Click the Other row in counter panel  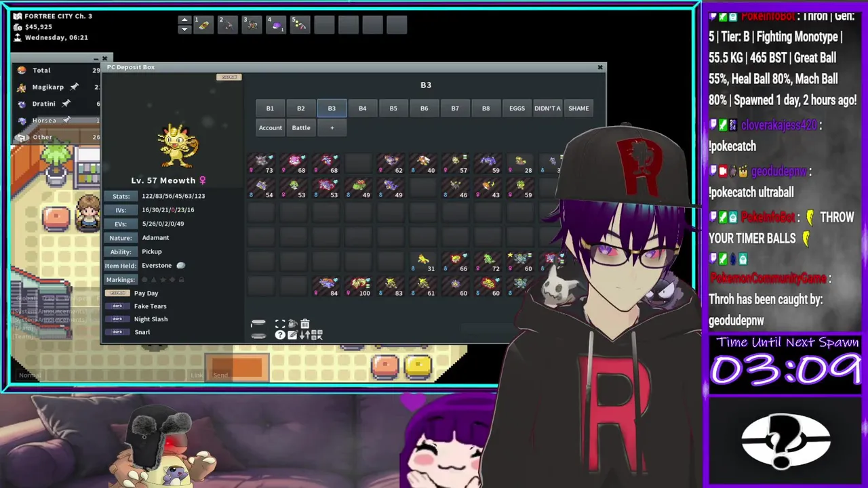point(57,137)
